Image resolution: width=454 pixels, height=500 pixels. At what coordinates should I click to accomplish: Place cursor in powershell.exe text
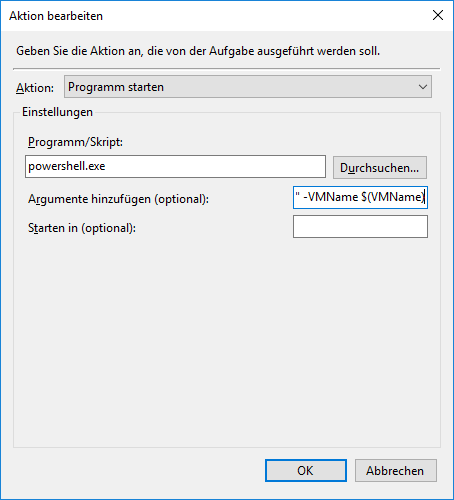(x=67, y=166)
